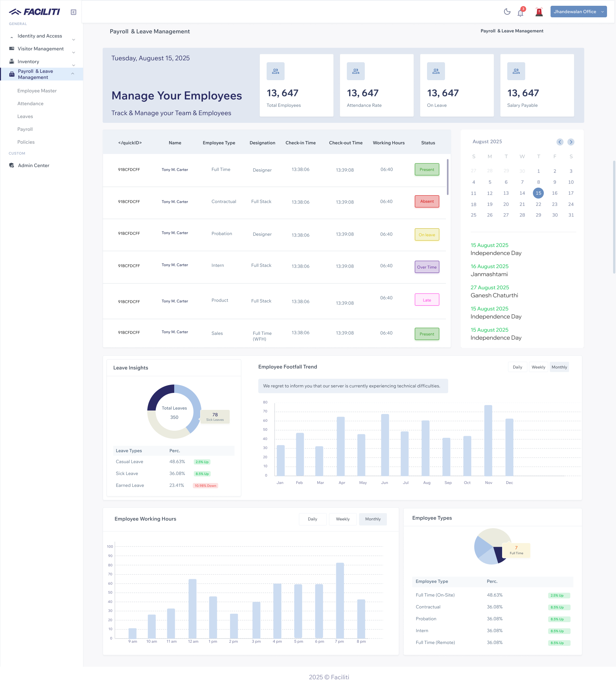Select Policies in the sidebar menu

pos(26,142)
